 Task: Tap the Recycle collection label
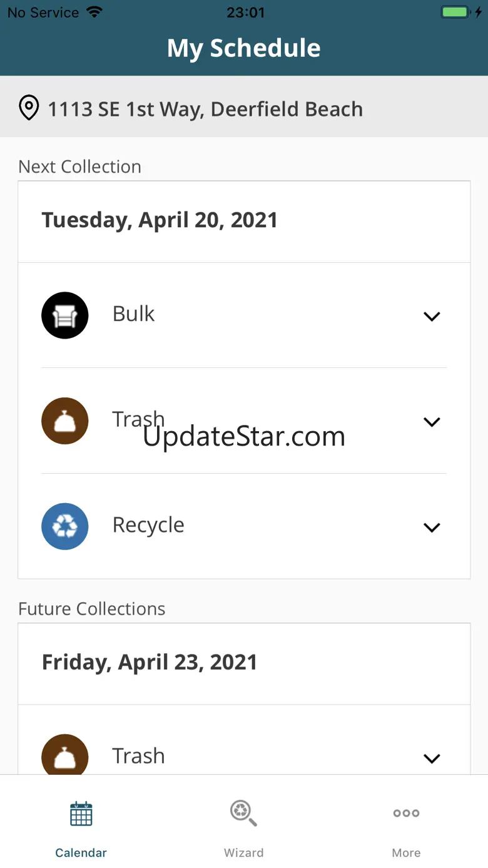(x=148, y=526)
